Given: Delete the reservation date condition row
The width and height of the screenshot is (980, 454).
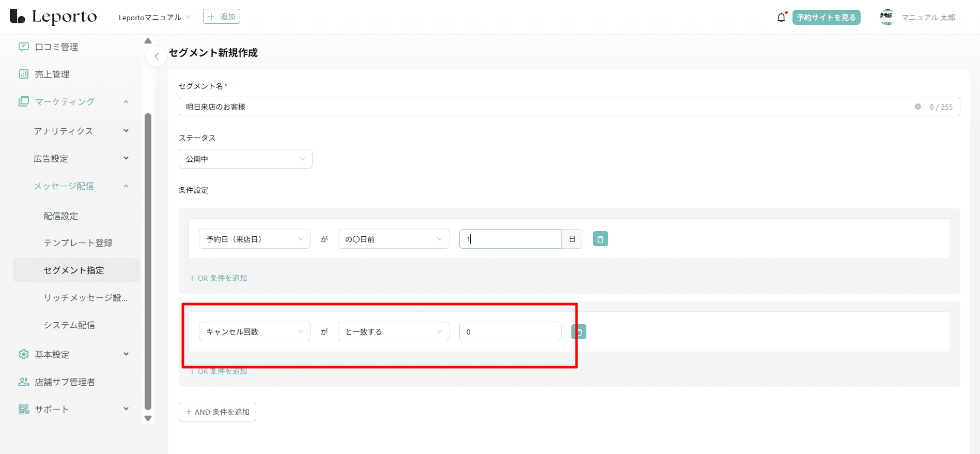Looking at the screenshot, I should point(600,239).
